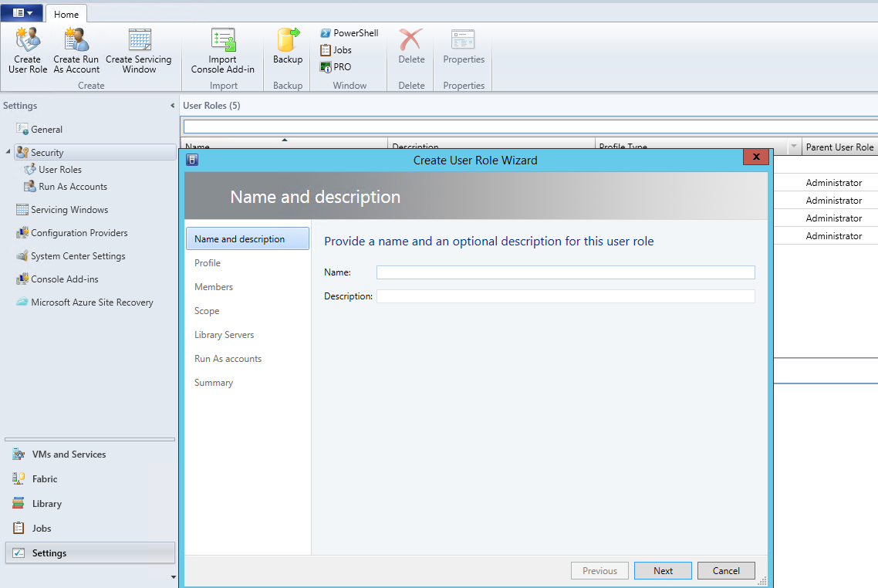Select the Settings workspace
Image resolution: width=878 pixels, height=588 pixels.
tap(89, 553)
